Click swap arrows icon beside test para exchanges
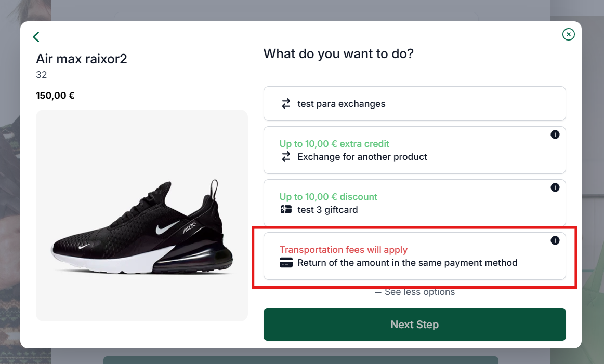Screen dimensions: 604x364 [x=286, y=104]
